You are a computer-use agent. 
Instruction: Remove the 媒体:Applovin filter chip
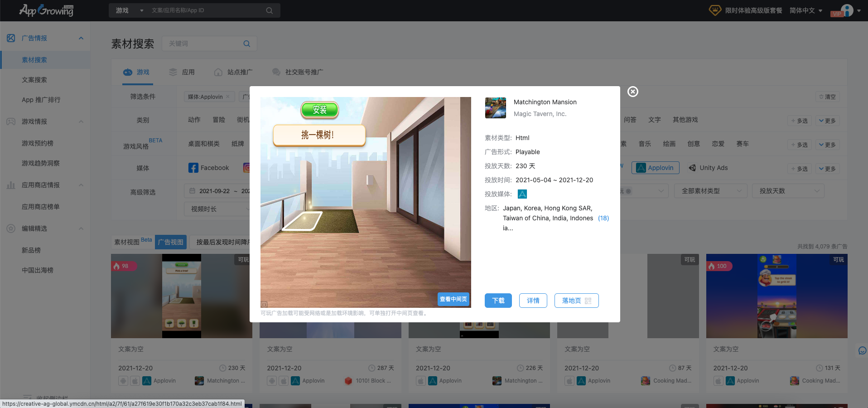[x=228, y=97]
